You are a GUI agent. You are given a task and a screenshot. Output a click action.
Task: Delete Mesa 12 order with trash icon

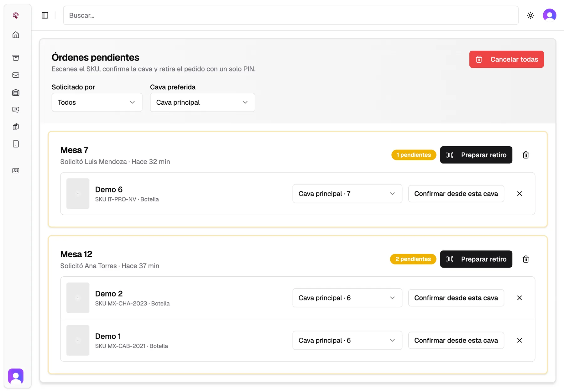(526, 259)
